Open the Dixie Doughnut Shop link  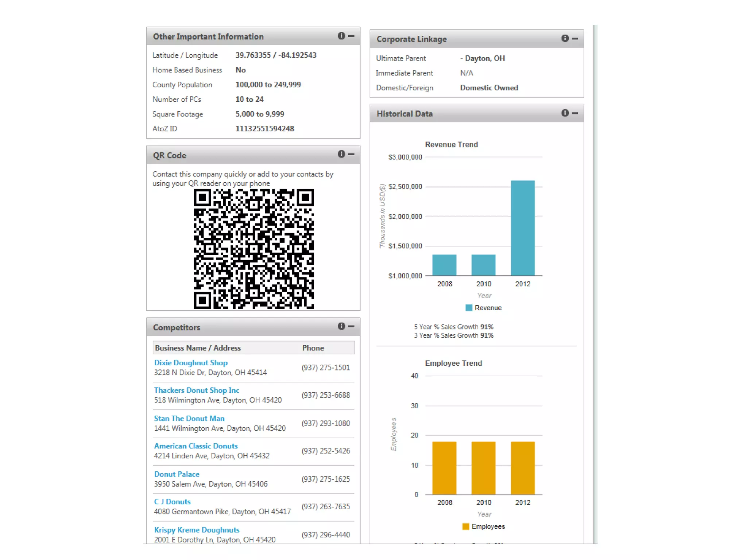coord(190,363)
